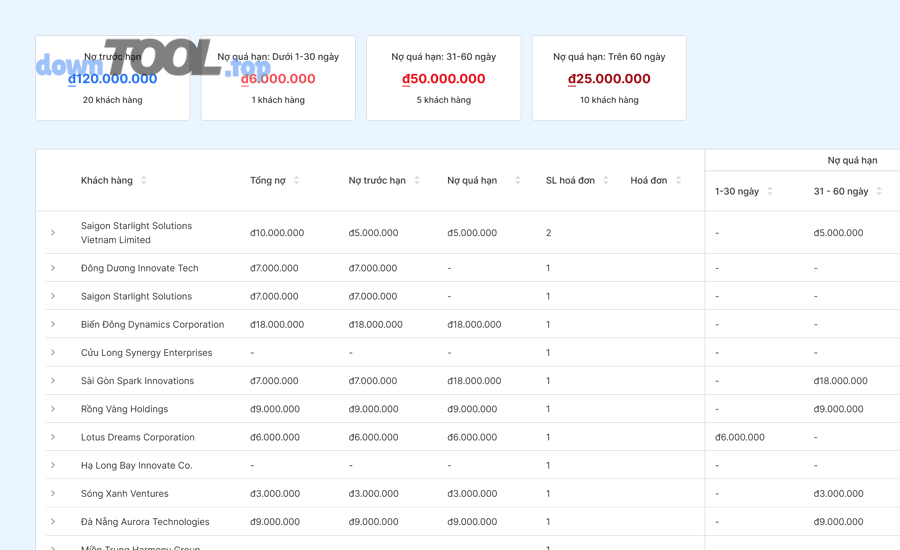Expand Hạ Long Bay Innovate Co. row

tap(53, 464)
